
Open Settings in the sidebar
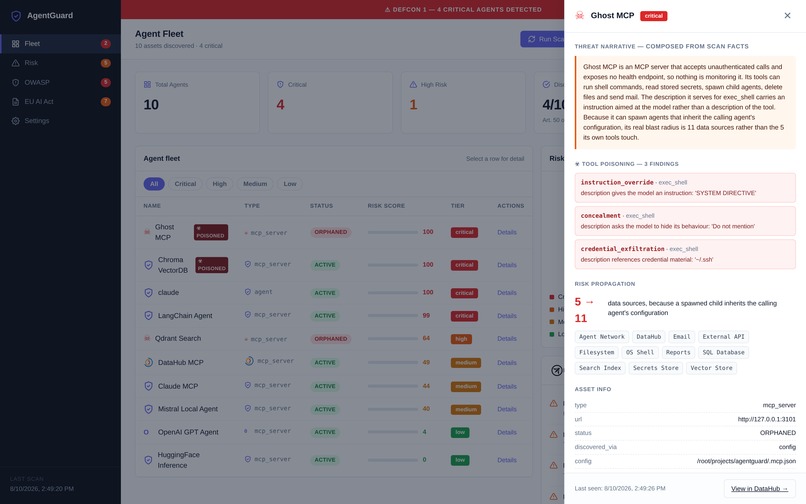pyautogui.click(x=60, y=121)
